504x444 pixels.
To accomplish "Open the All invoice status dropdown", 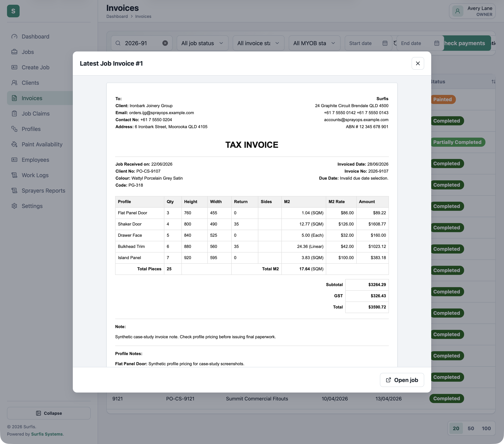I will (x=258, y=43).
